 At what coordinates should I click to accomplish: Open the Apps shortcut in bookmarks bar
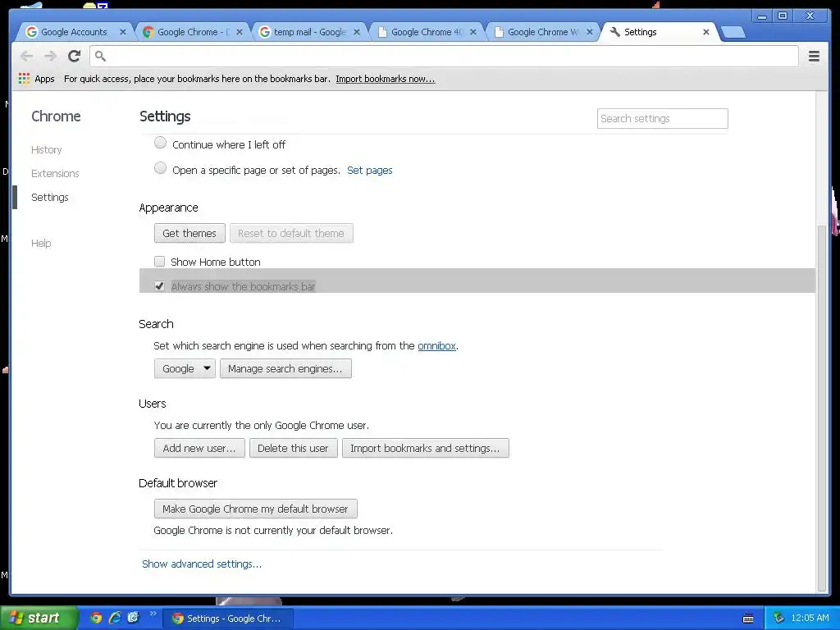coord(36,79)
